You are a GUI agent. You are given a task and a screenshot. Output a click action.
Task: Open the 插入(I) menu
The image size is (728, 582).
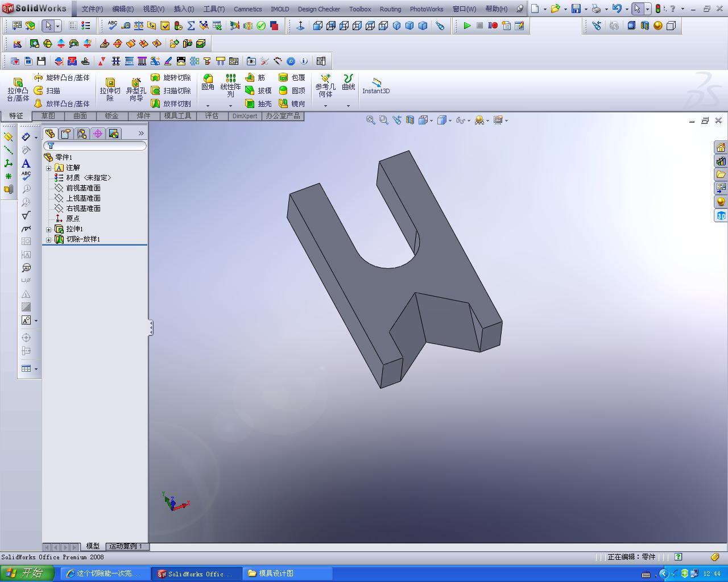(184, 9)
